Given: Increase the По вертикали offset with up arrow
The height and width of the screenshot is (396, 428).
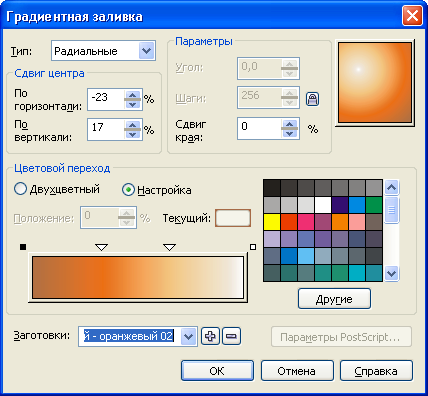Looking at the screenshot, I should pyautogui.click(x=133, y=125).
